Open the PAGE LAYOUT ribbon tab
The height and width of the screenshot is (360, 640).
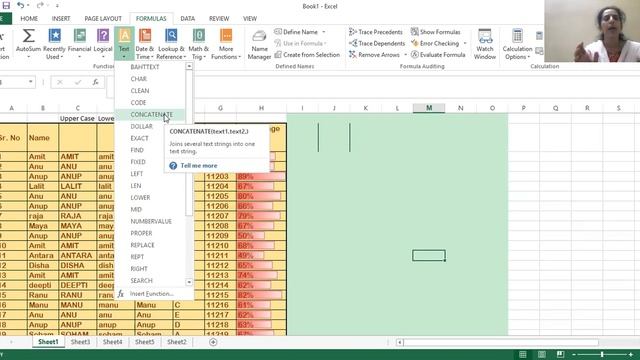coord(103,18)
